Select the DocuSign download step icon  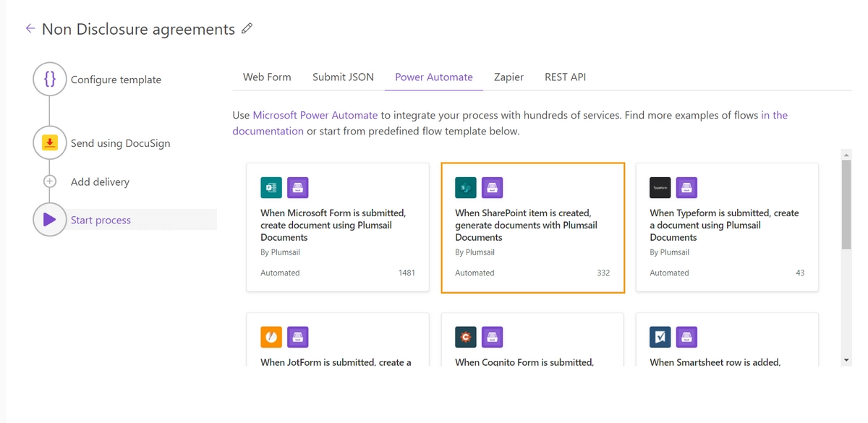pyautogui.click(x=49, y=143)
